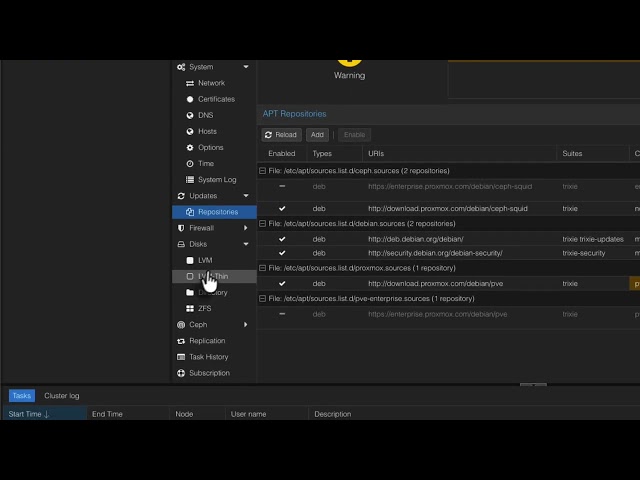Click the descending sort arrow on Start Time

pos(47,414)
